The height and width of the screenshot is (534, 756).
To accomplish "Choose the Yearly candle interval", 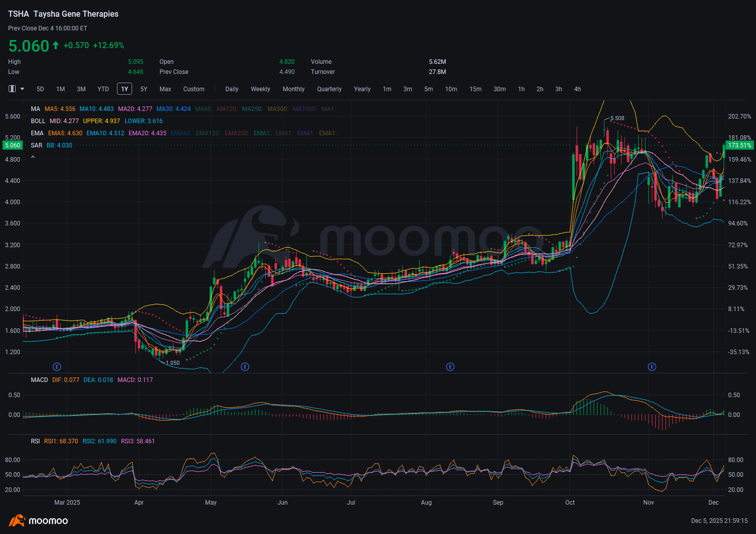I will [x=363, y=89].
